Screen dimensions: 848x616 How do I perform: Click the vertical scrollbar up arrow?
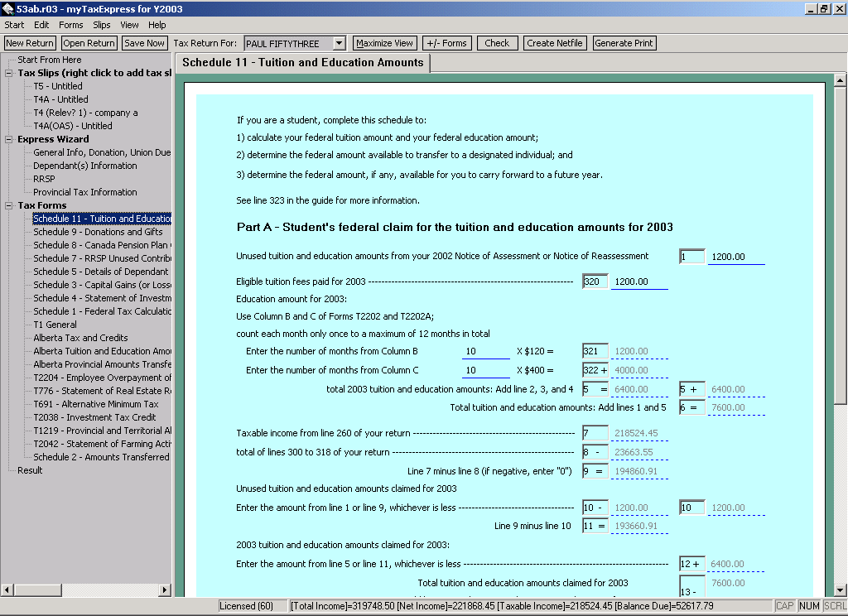pos(840,81)
